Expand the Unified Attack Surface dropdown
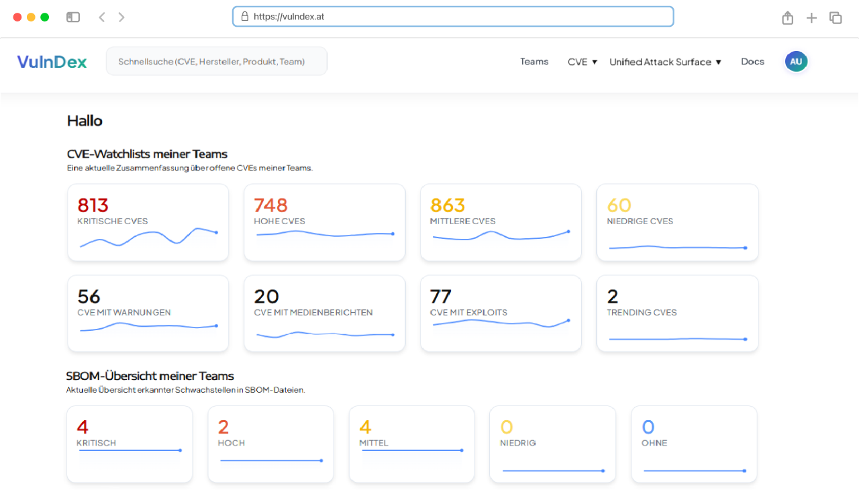The width and height of the screenshot is (859, 504). tap(665, 62)
